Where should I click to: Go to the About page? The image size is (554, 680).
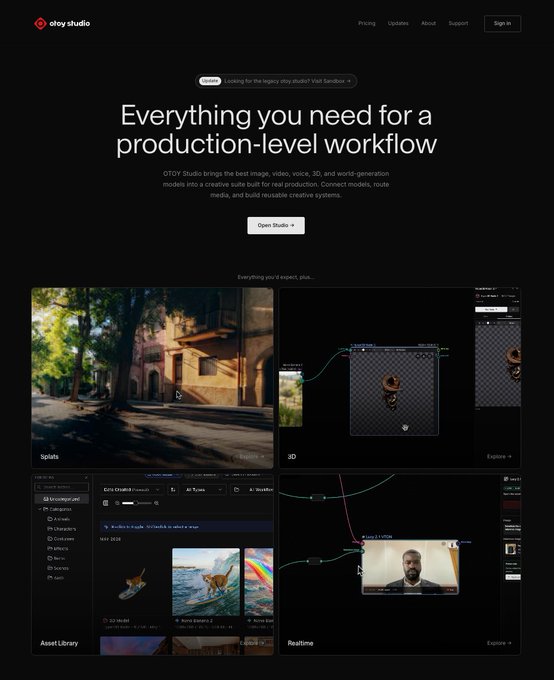pos(428,23)
